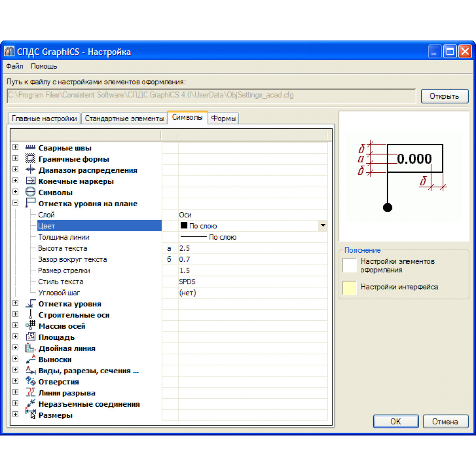Click the Стиль текста value SPDS
The width and height of the screenshot is (476, 476).
pyautogui.click(x=187, y=282)
